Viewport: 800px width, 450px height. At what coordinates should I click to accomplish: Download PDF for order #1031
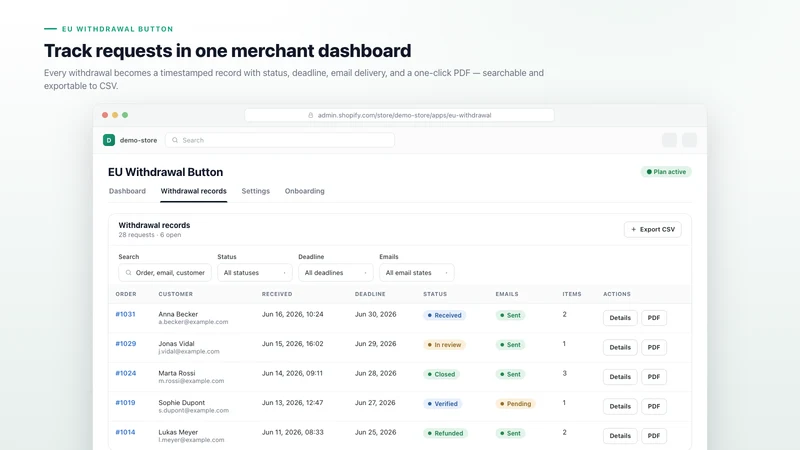pyautogui.click(x=654, y=318)
